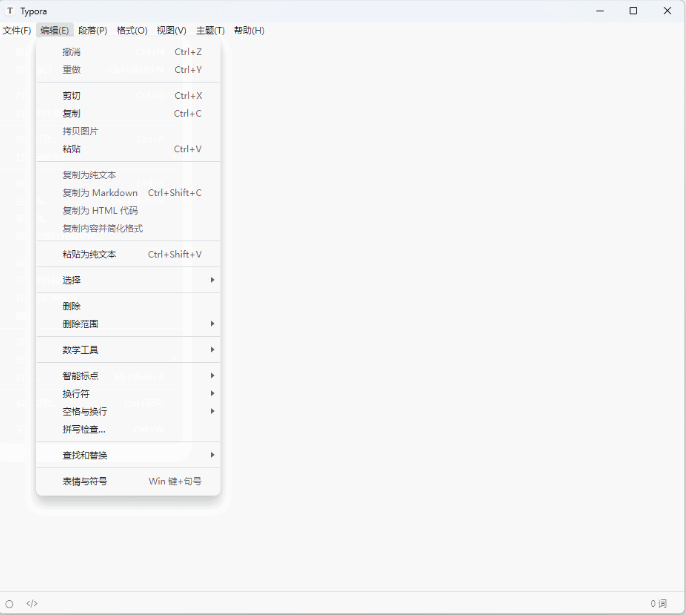Expand the 查找和替换 submenu
Viewport: 686px width, 615px height.
(x=128, y=455)
